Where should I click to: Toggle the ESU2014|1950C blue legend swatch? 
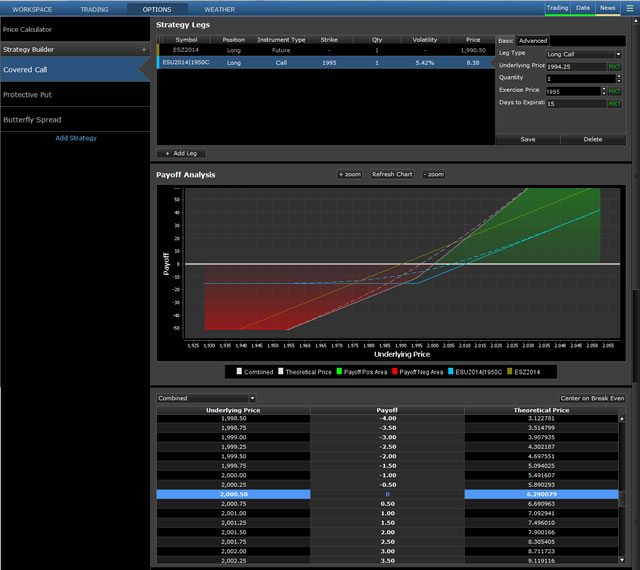(451, 371)
